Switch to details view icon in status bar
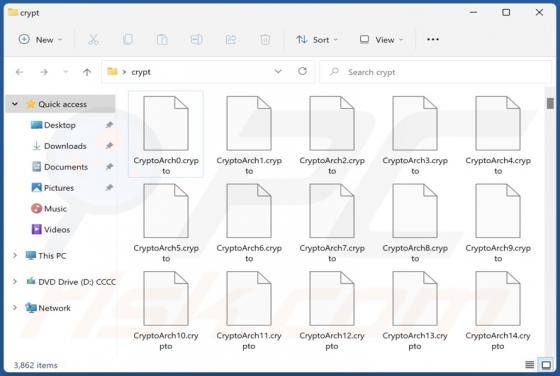The width and height of the screenshot is (560, 376). coord(530,365)
